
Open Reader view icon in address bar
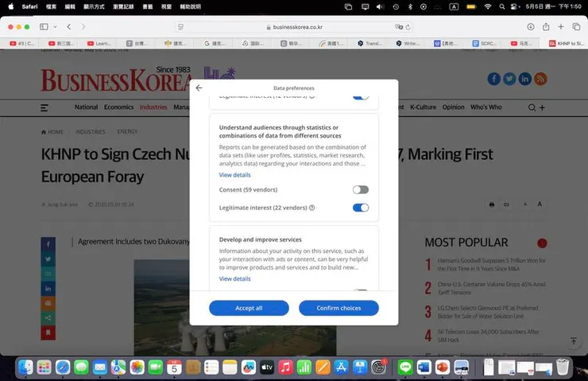(x=180, y=27)
